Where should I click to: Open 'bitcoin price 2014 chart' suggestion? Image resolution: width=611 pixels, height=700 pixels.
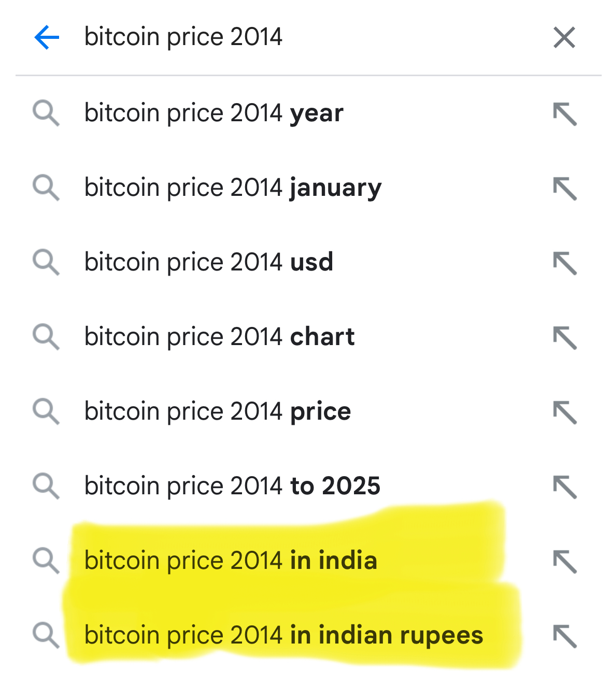click(219, 337)
